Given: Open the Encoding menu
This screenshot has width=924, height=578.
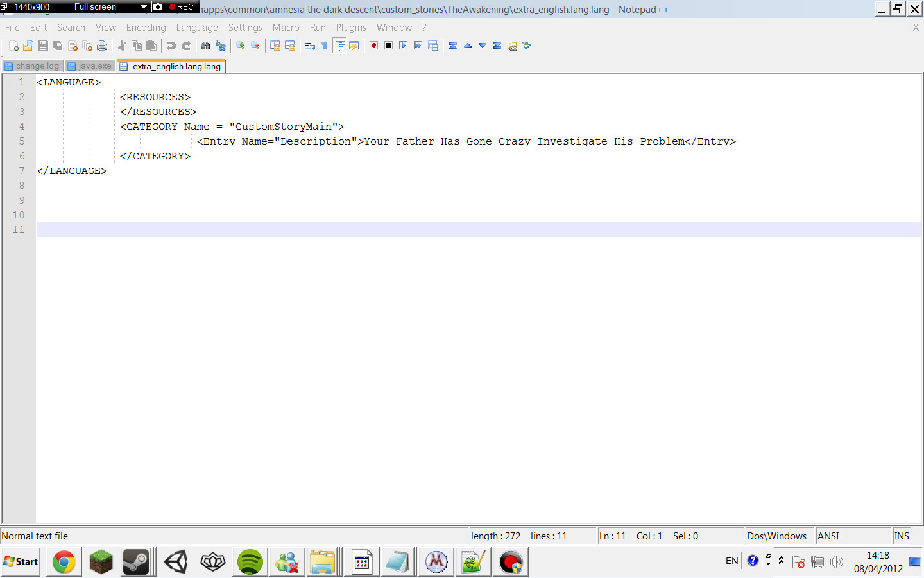Looking at the screenshot, I should point(146,28).
